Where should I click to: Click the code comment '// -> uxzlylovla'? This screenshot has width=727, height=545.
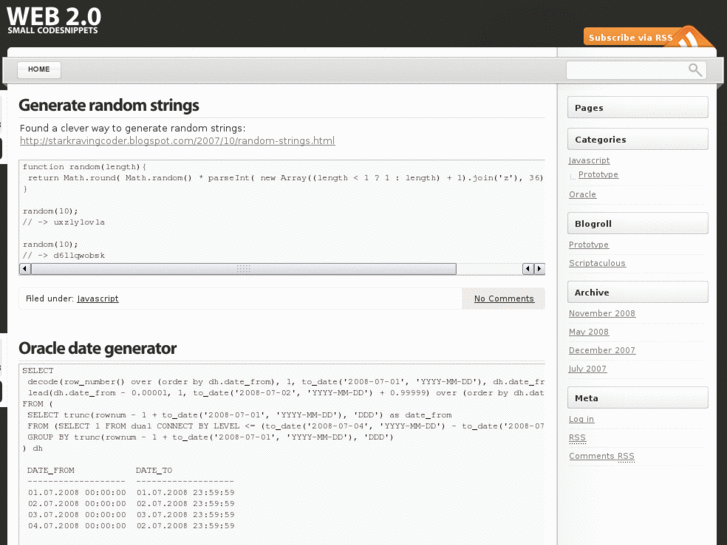(64, 222)
